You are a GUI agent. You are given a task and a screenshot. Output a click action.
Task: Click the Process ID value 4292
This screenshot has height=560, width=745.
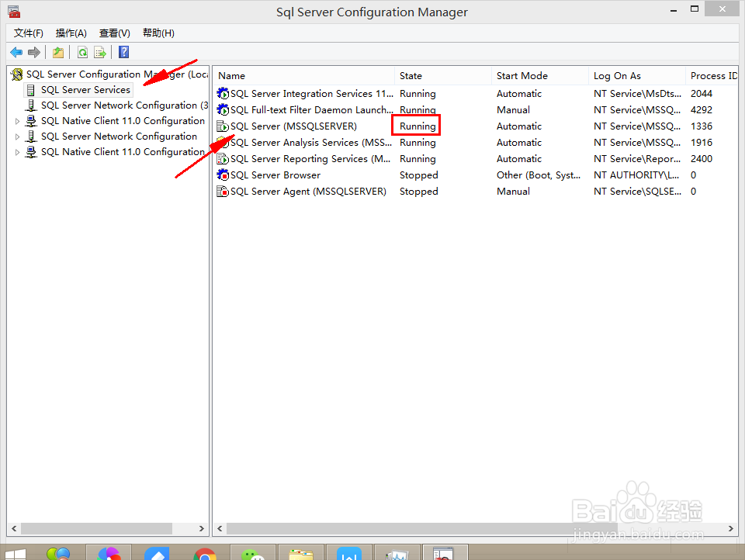point(702,109)
